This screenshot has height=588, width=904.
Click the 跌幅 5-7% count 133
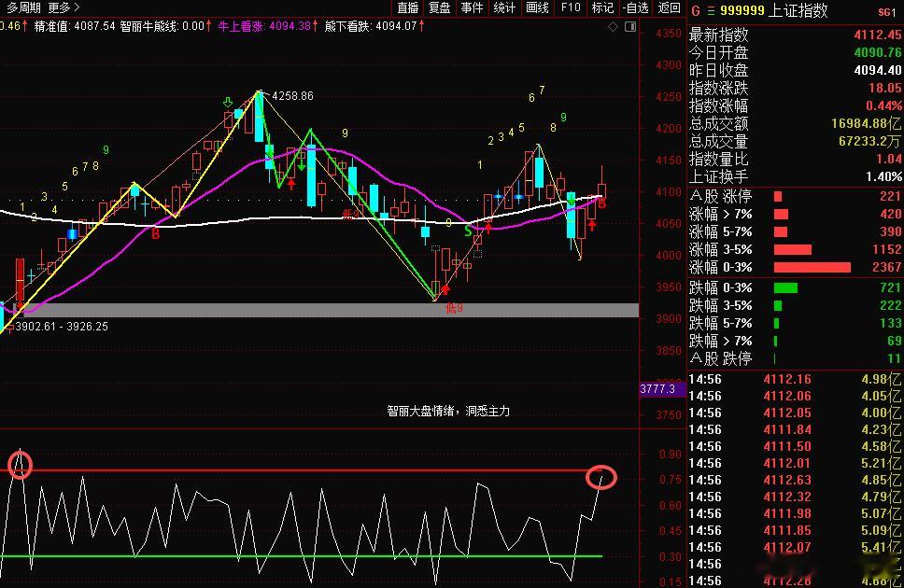[x=890, y=323]
